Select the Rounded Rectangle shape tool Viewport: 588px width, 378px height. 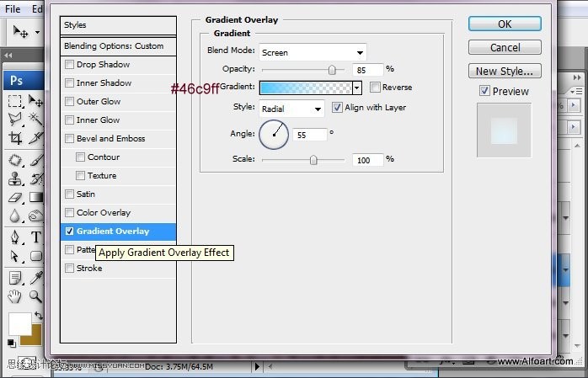(36, 256)
